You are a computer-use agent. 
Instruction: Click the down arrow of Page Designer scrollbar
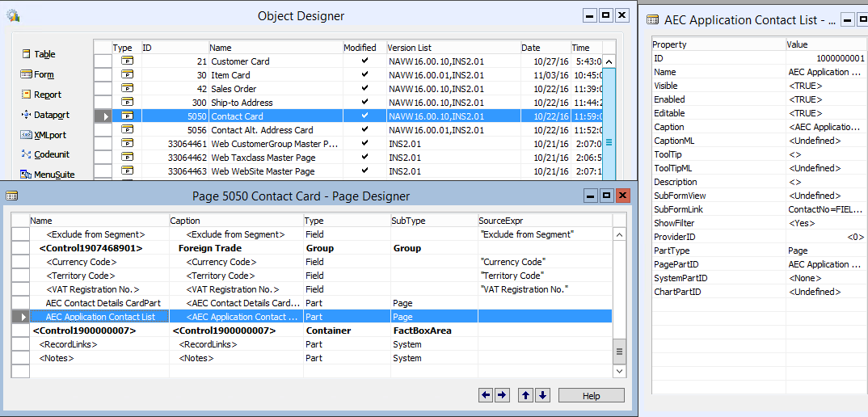tap(619, 370)
